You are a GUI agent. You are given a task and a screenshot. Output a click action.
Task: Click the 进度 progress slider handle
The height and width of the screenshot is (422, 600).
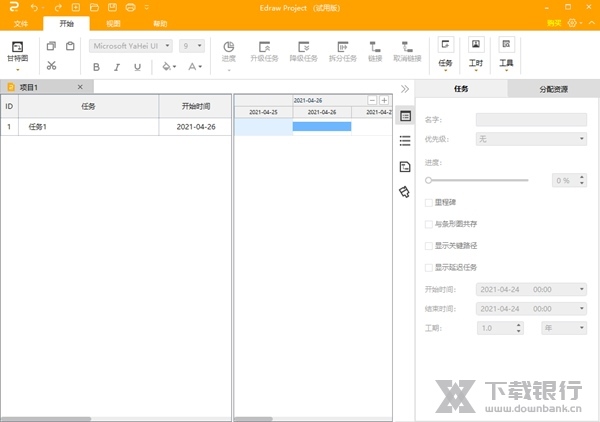click(x=429, y=180)
